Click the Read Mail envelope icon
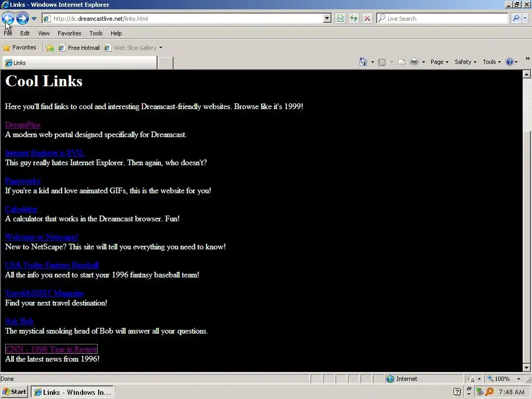Screen dimensions: 532x399 click(x=402, y=62)
